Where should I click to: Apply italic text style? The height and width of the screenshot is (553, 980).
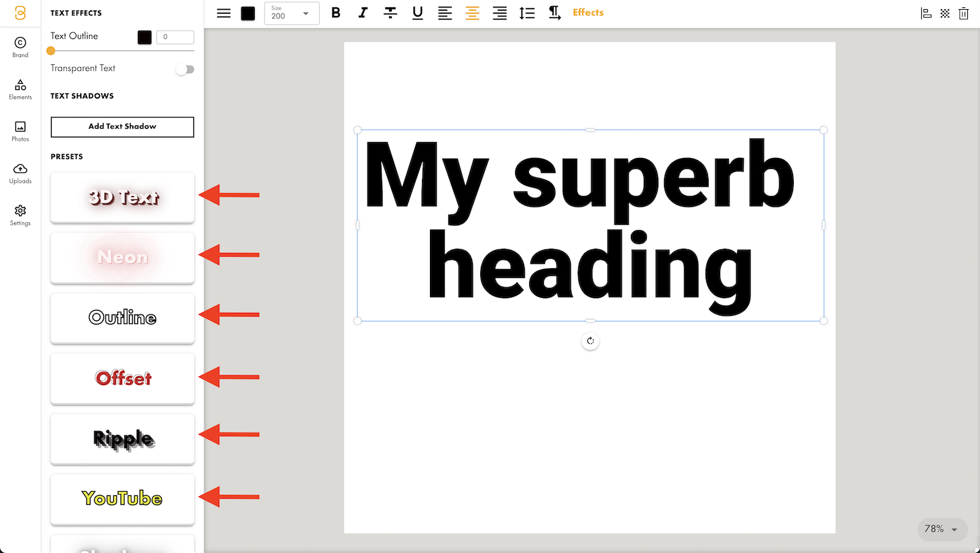coord(363,13)
